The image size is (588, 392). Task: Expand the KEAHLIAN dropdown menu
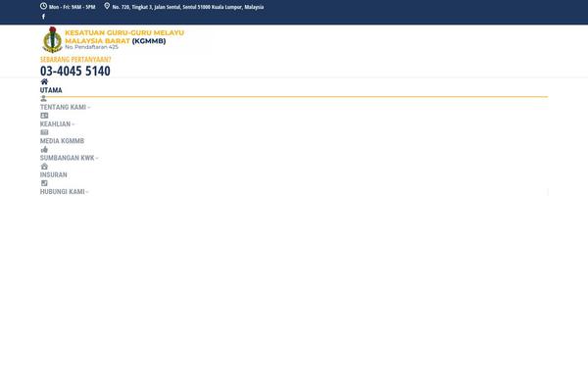pyautogui.click(x=57, y=124)
